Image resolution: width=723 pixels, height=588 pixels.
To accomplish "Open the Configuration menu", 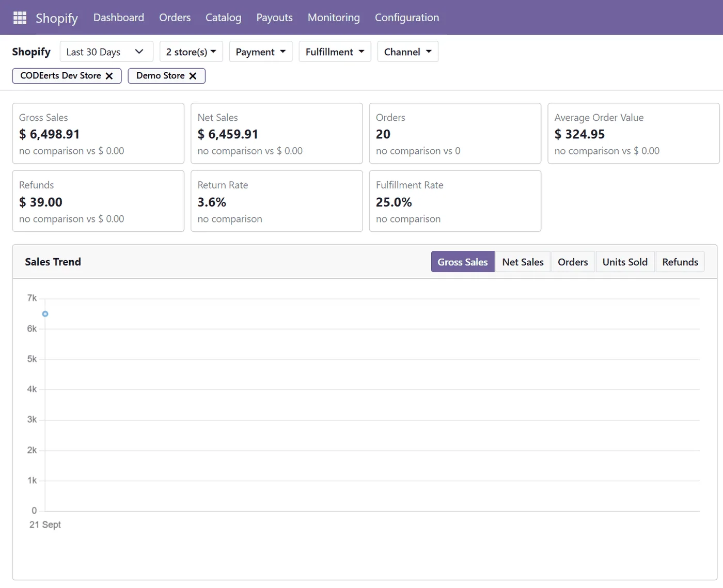I will [x=407, y=18].
